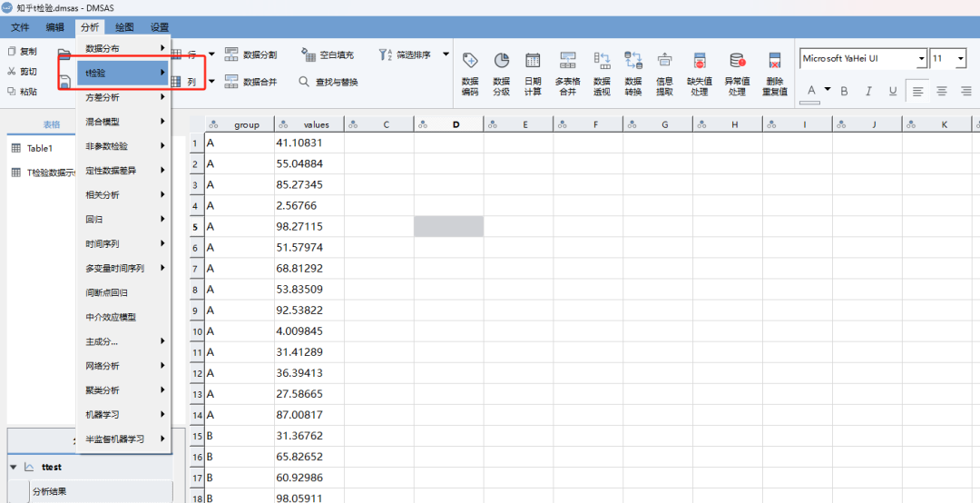
Task: Select t检验 in the analysis menu
Action: pos(122,73)
